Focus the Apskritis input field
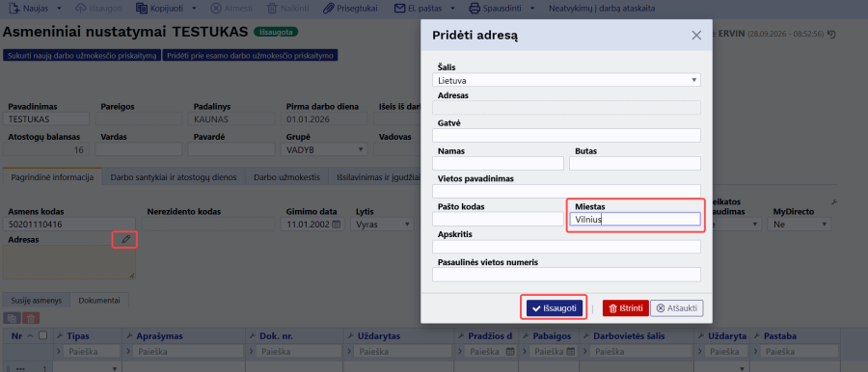Viewport: 868px width, 372px height. coord(566,247)
